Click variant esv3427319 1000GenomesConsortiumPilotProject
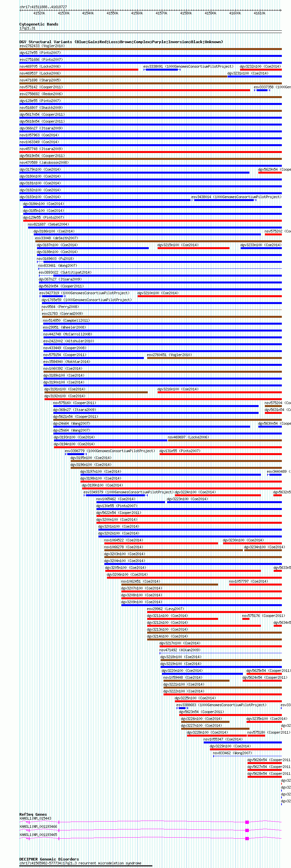291x868 pixels. tap(84, 293)
